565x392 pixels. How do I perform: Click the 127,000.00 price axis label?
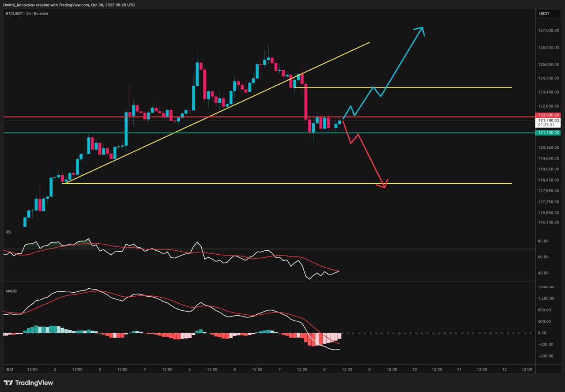[x=549, y=30]
